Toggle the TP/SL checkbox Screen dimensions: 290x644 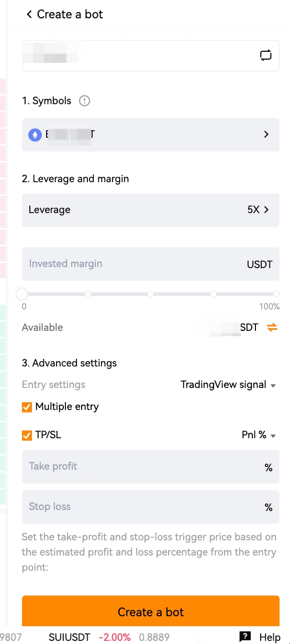[27, 435]
